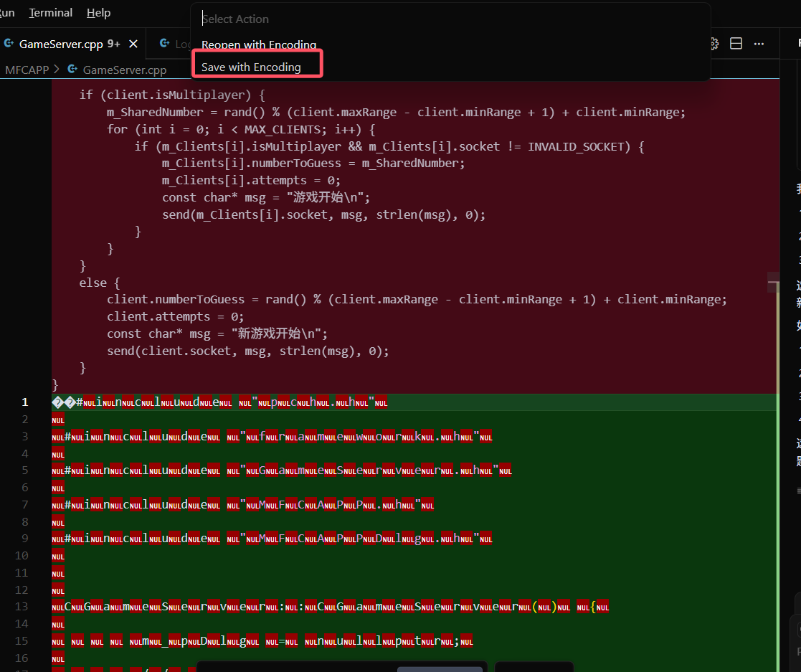
Task: Close the GameServer.cpp tab
Action: (x=133, y=43)
